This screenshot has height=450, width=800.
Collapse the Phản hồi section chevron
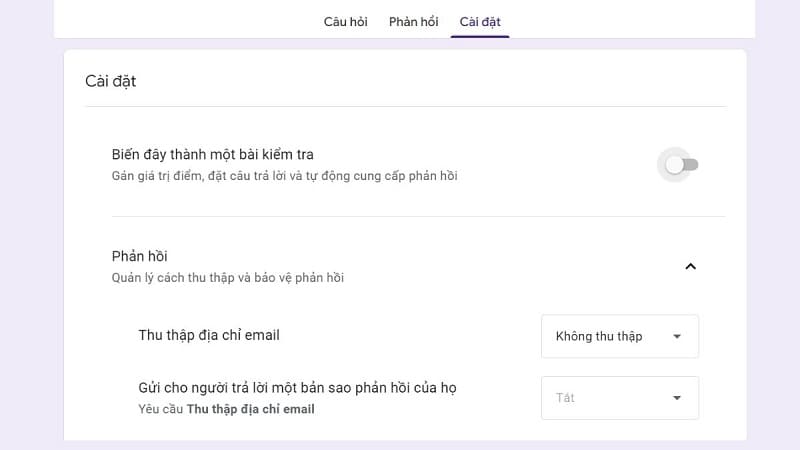coord(690,266)
